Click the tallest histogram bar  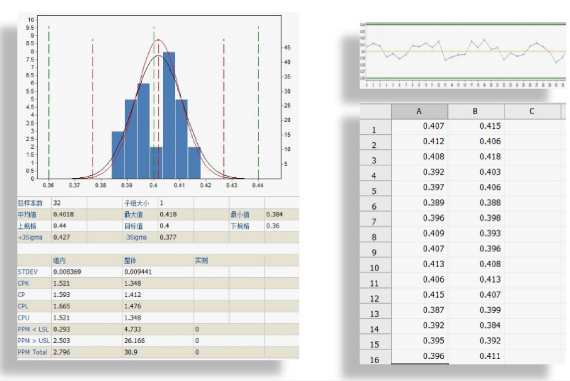pos(169,115)
